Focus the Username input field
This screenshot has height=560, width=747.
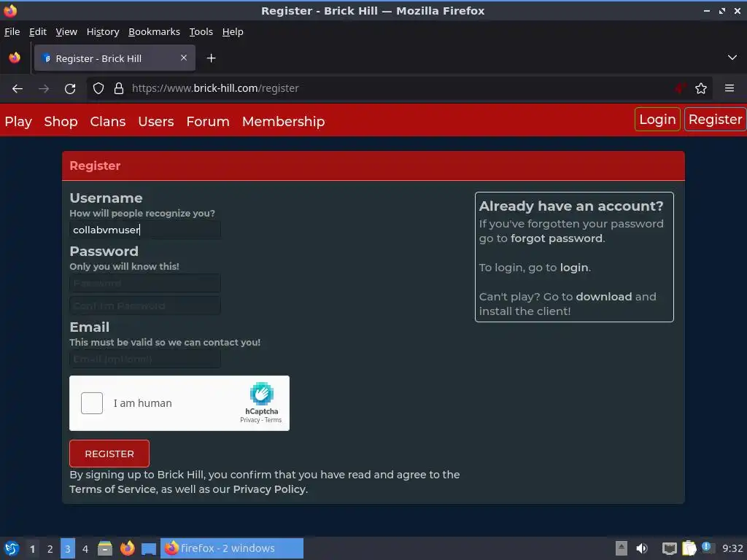(x=145, y=230)
